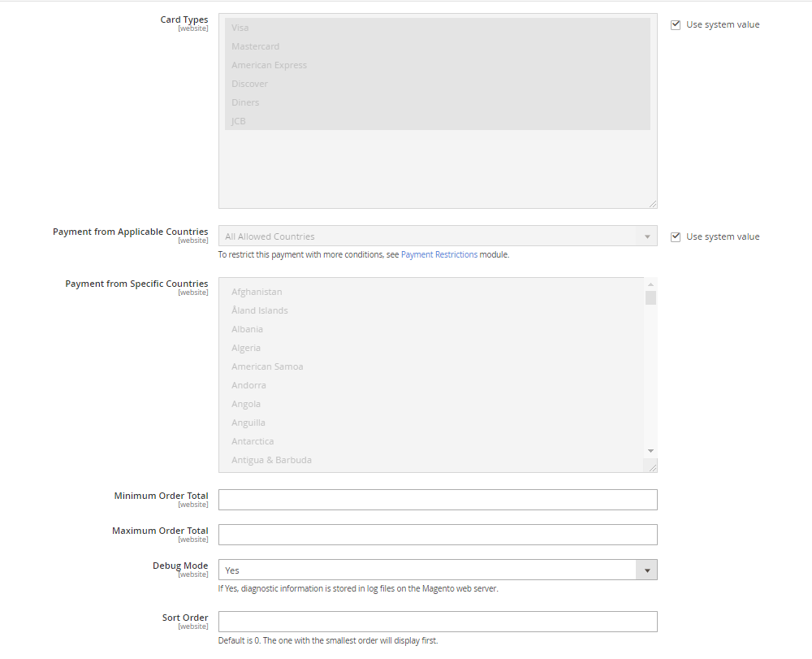The height and width of the screenshot is (659, 812).
Task: Click the countries list scroll-down arrow
Action: click(651, 451)
